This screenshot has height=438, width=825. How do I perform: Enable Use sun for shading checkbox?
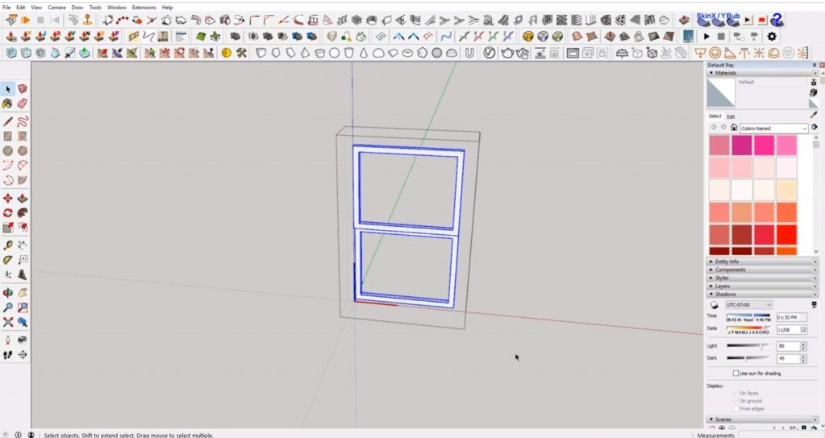pos(736,373)
